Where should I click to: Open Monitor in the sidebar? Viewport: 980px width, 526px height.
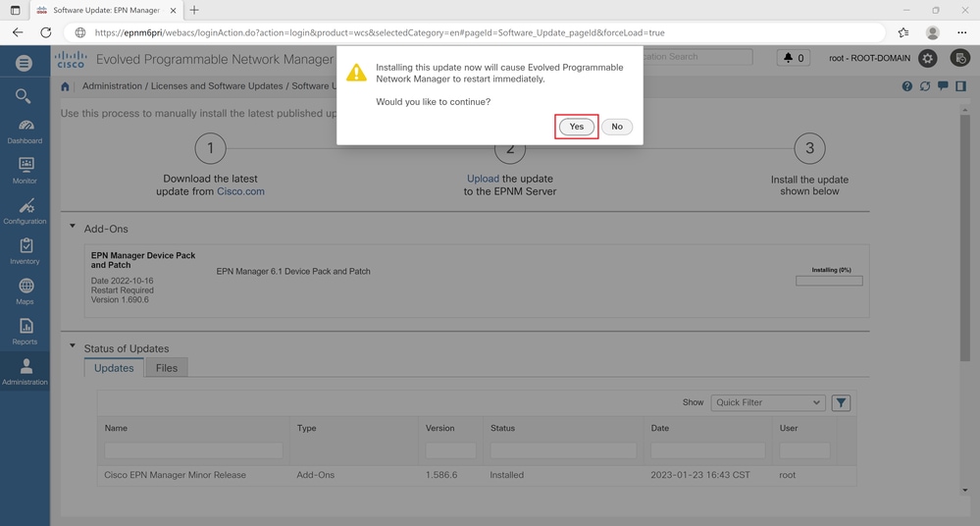pos(25,171)
